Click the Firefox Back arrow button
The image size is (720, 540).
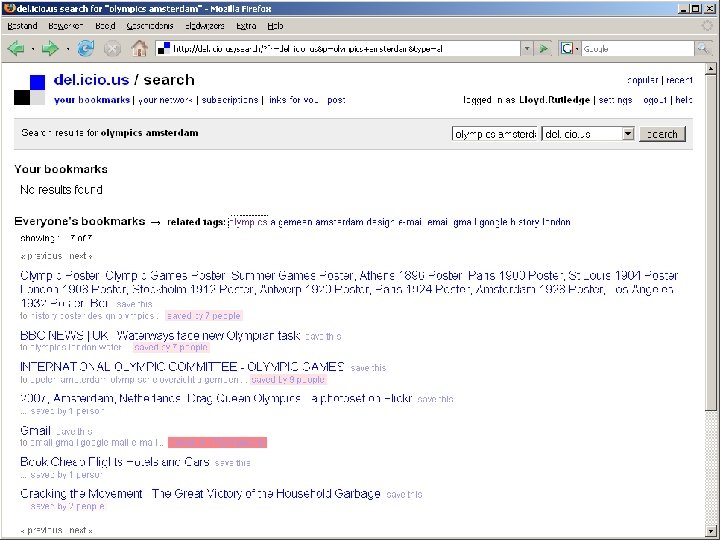pos(16,48)
